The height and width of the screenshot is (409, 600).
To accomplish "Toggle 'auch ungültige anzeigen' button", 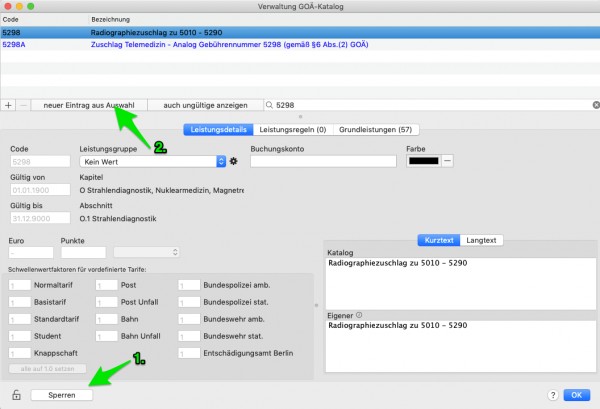I will (205, 105).
